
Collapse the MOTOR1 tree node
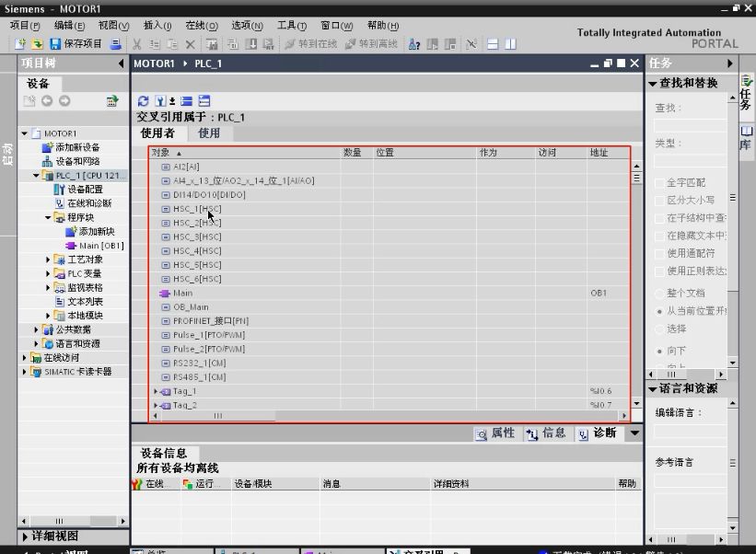pos(25,133)
